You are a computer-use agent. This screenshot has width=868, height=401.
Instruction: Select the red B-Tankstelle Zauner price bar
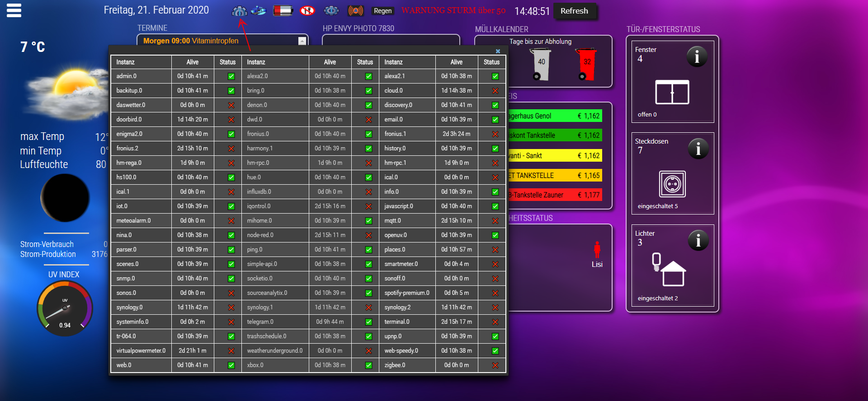coord(555,195)
